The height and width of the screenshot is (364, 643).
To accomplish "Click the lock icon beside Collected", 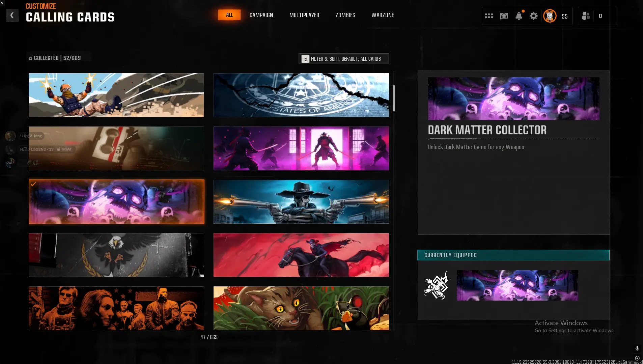I will coord(31,58).
